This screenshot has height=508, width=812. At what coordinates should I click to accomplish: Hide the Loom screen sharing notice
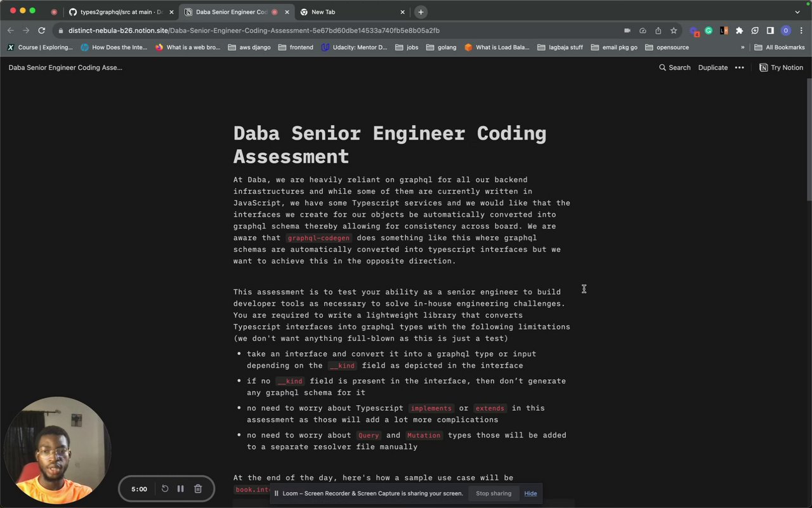tap(530, 493)
